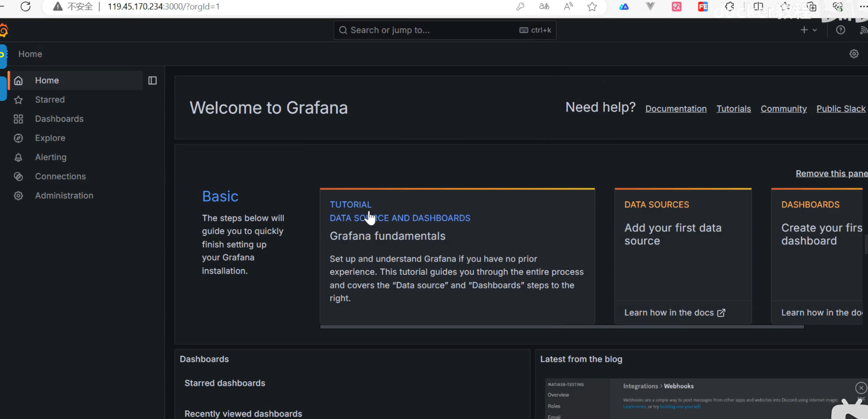
Task: Click the browser read aloud icon
Action: click(x=568, y=6)
